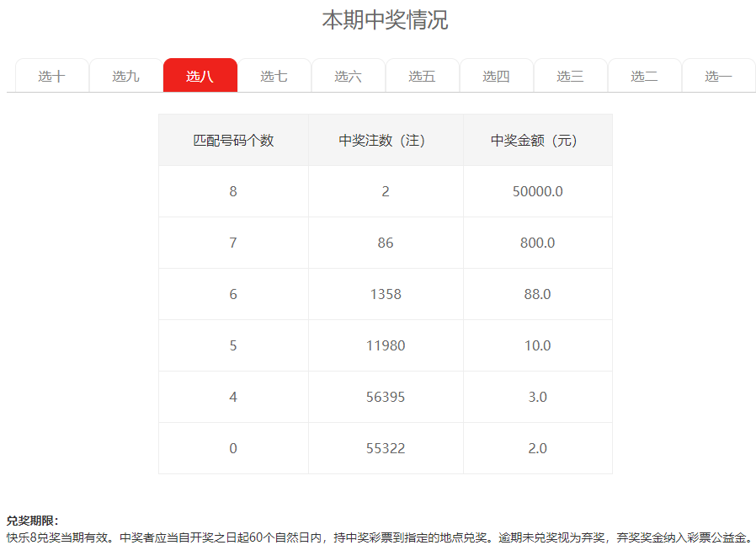Select the 50000.0 prize amount cell
The image size is (756, 556).
(537, 192)
